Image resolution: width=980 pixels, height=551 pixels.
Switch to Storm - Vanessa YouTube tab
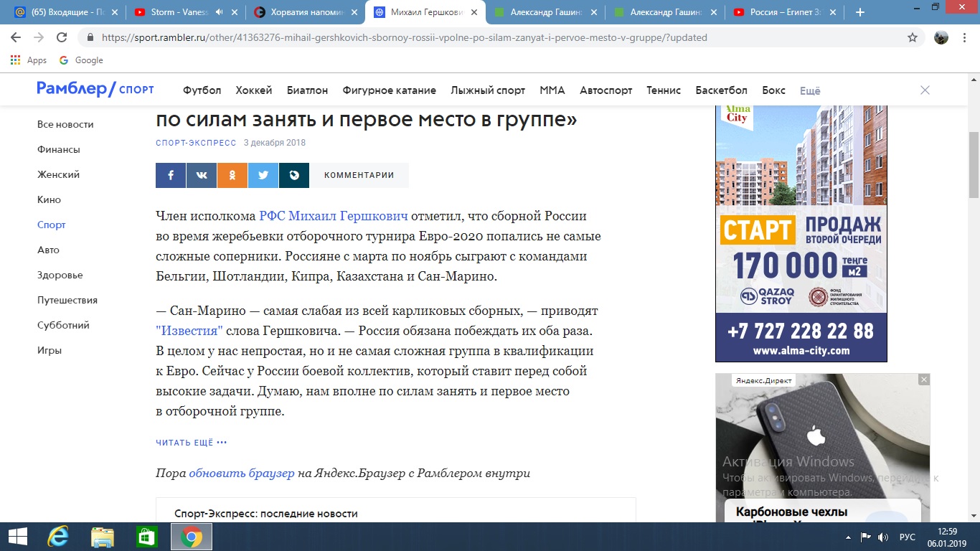[x=185, y=12]
